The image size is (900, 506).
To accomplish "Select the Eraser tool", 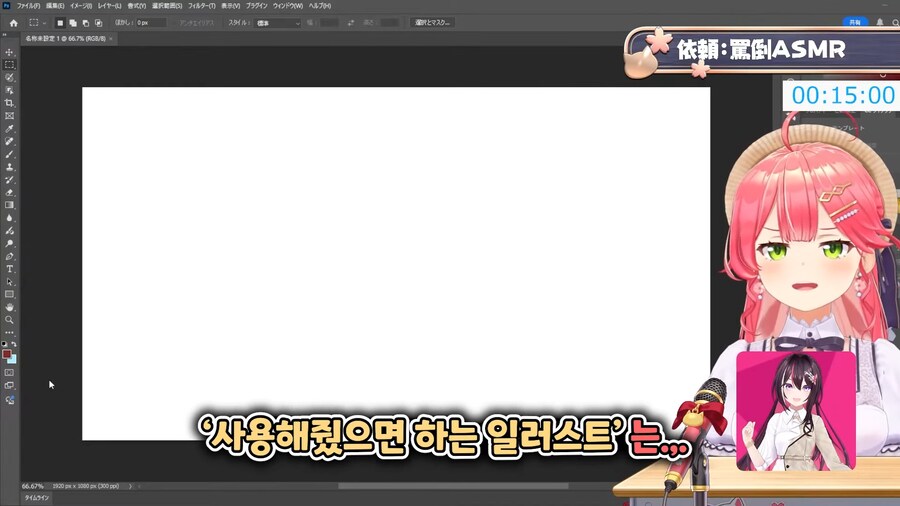I will pos(9,192).
